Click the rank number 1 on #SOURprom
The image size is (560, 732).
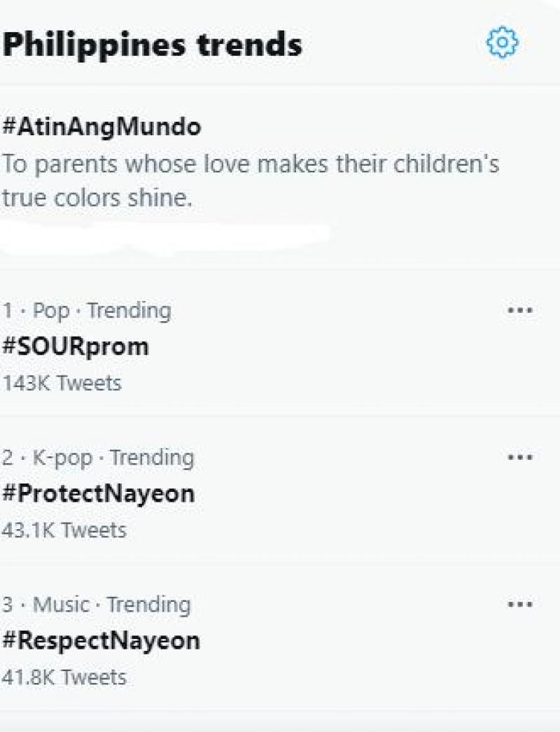pyautogui.click(x=7, y=310)
